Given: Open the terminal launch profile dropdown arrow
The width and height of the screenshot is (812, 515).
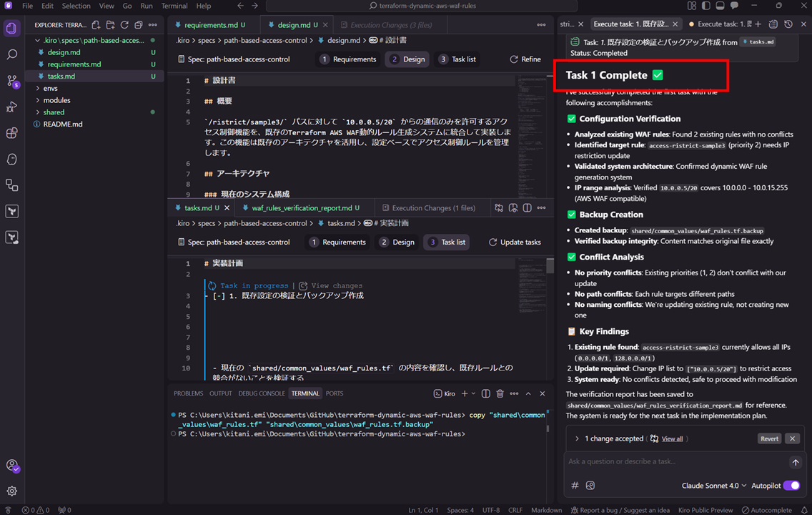Looking at the screenshot, I should coord(473,394).
